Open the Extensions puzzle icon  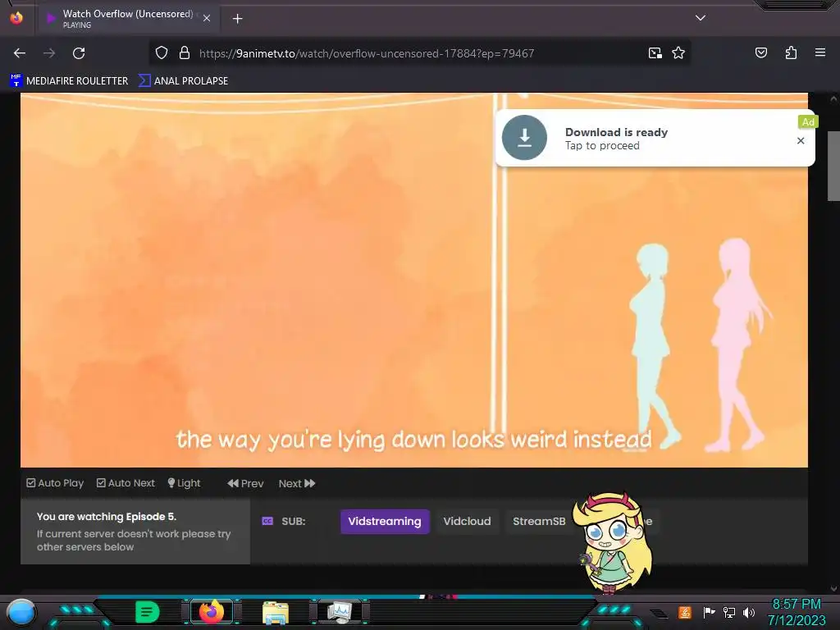coord(791,52)
